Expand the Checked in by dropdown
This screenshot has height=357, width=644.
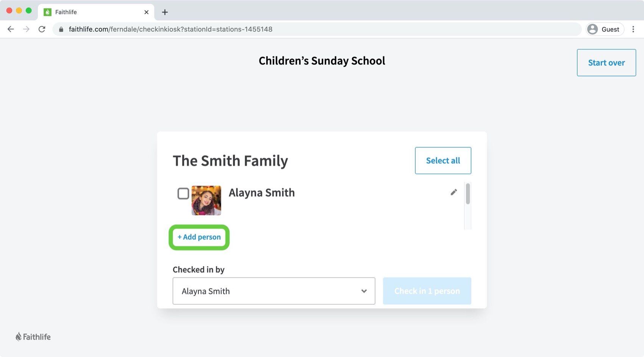click(274, 291)
